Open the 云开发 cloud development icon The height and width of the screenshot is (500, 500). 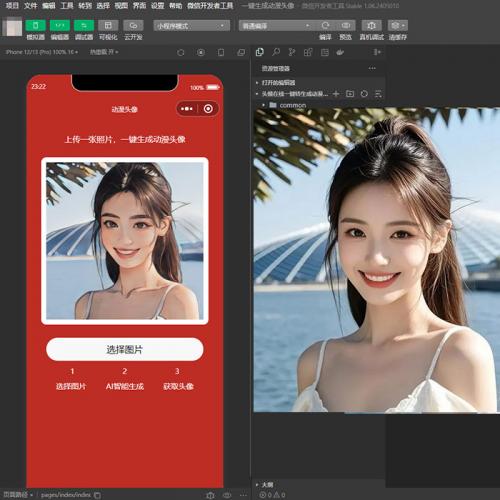click(133, 26)
